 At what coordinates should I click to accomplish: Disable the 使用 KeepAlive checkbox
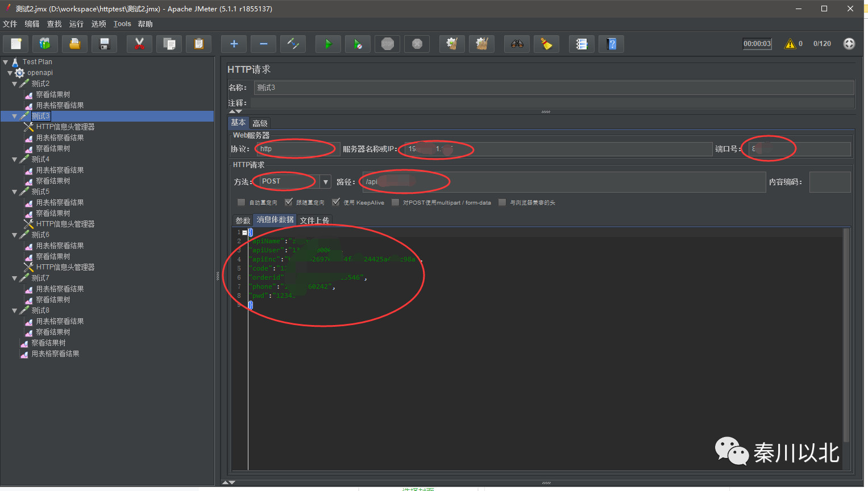click(x=336, y=202)
